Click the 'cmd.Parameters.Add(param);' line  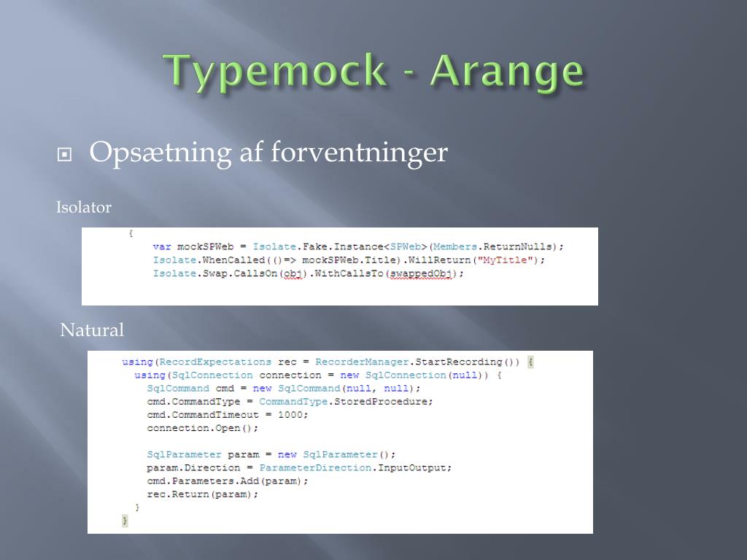tap(228, 481)
